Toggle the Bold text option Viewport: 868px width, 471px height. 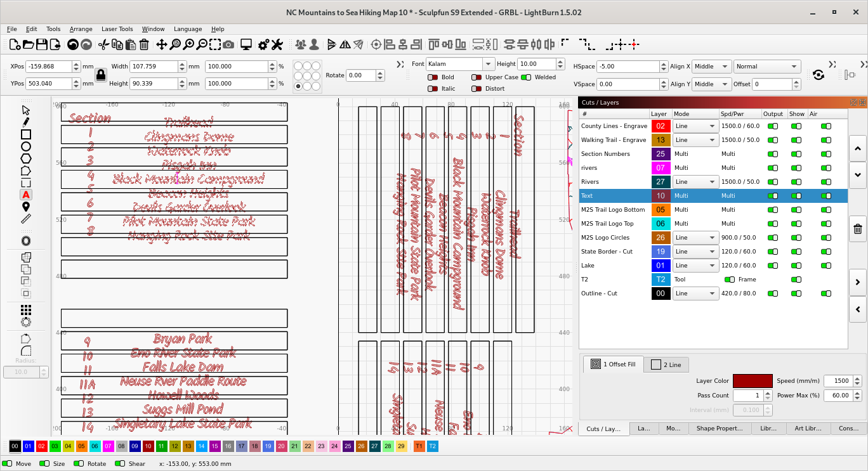[x=433, y=77]
